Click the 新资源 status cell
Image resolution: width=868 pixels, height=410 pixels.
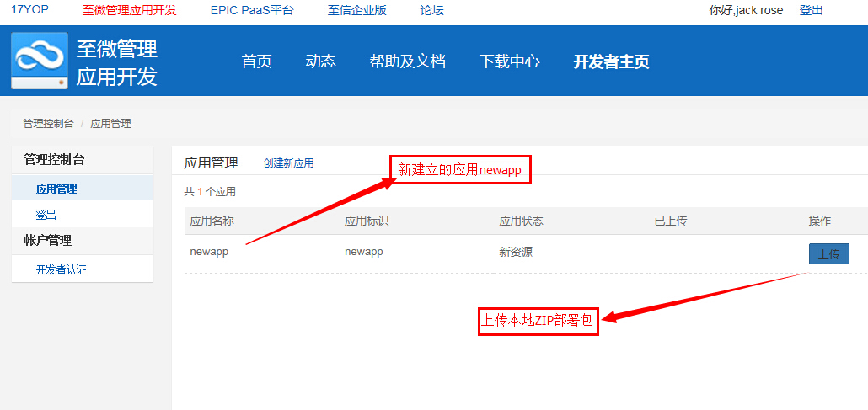coord(516,252)
